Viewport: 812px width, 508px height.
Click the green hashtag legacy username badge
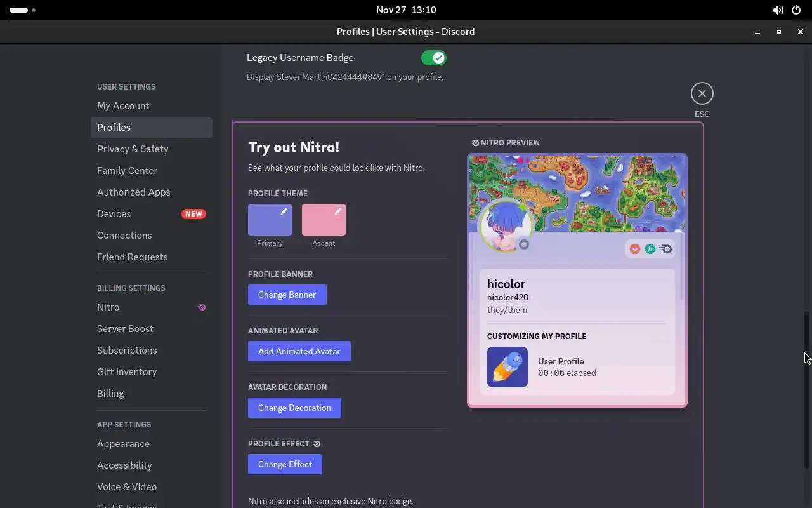pos(650,249)
